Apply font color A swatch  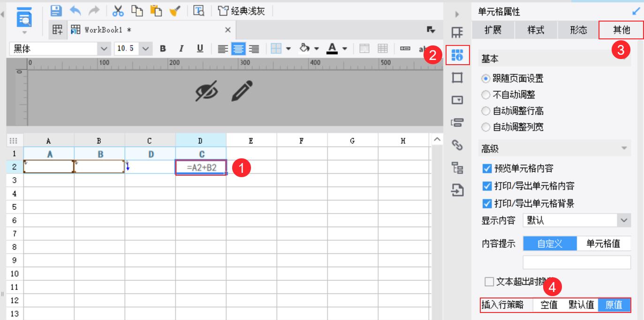pos(333,49)
